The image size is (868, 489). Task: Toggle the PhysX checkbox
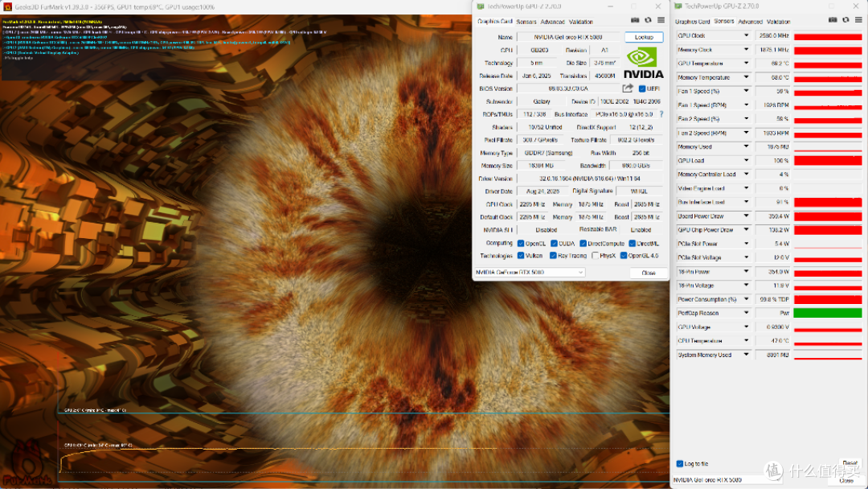pyautogui.click(x=595, y=255)
